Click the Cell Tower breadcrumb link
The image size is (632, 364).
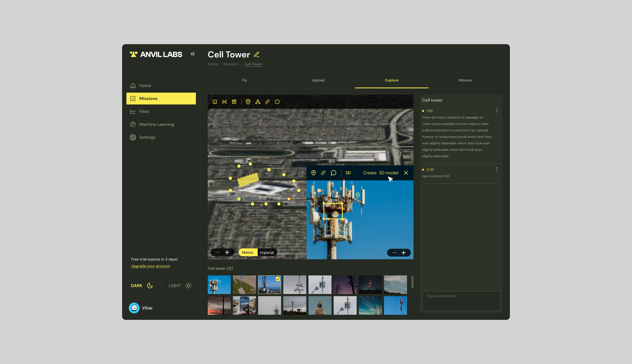[x=253, y=64]
